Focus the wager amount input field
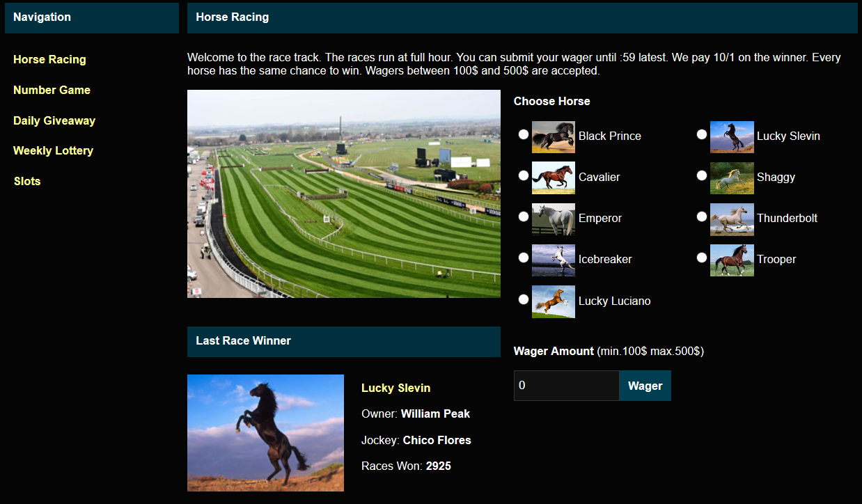Viewport: 862px width, 504px height. (x=566, y=386)
